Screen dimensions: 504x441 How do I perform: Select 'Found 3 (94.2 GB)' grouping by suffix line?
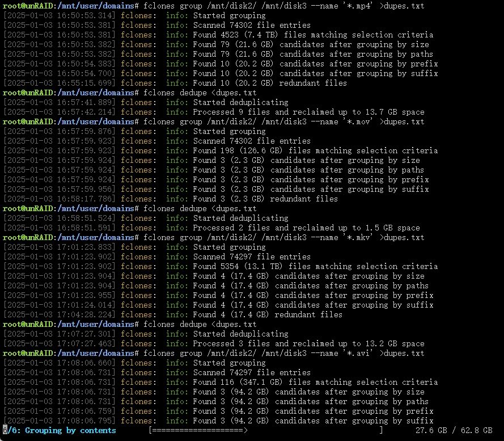[x=218, y=421]
